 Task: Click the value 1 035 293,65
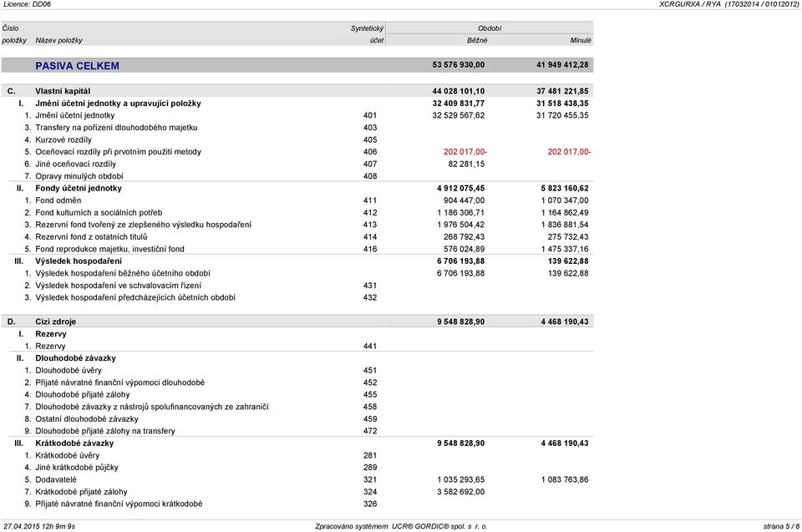(461, 480)
